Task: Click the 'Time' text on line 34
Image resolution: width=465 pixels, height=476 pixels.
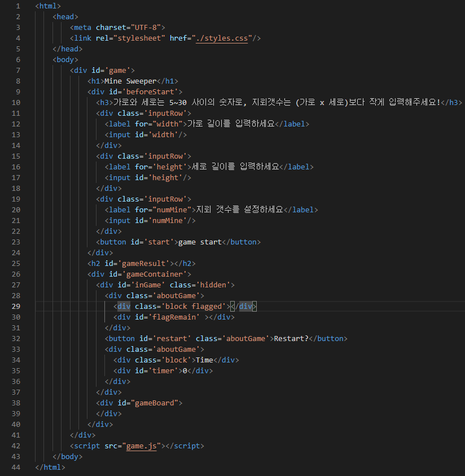Action: [204, 360]
